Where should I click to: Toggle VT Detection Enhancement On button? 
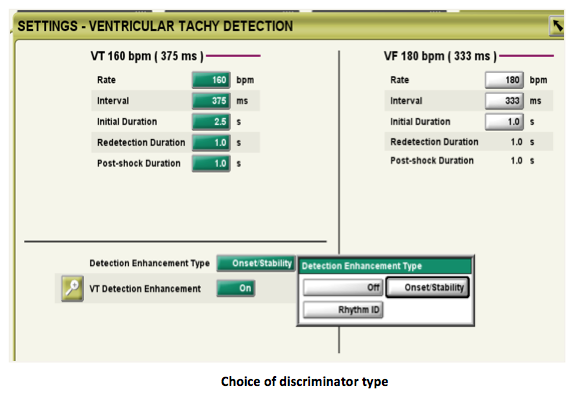tap(236, 288)
